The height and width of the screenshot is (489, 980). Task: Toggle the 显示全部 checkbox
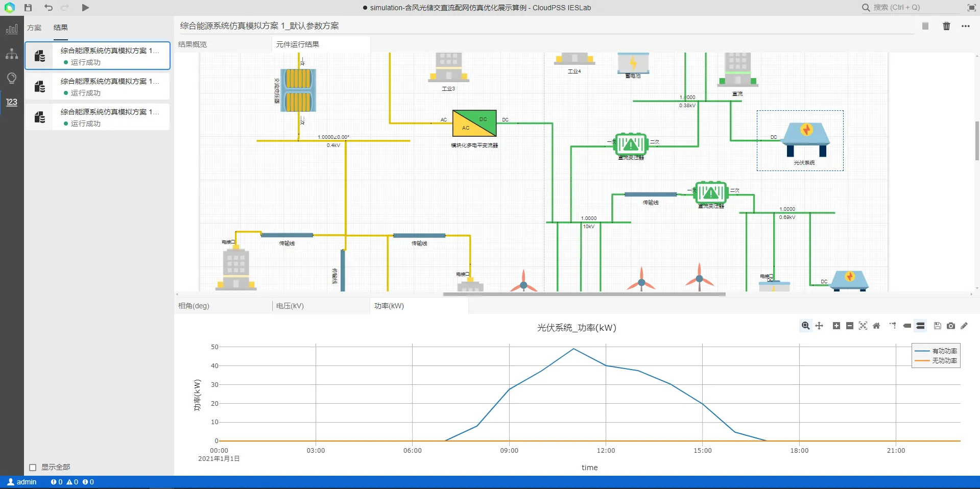tap(33, 468)
